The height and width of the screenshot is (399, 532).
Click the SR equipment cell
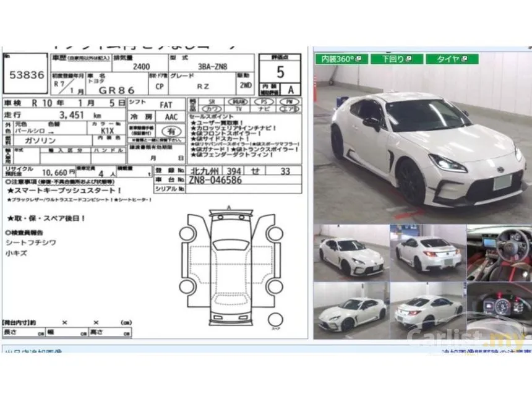click(212, 101)
